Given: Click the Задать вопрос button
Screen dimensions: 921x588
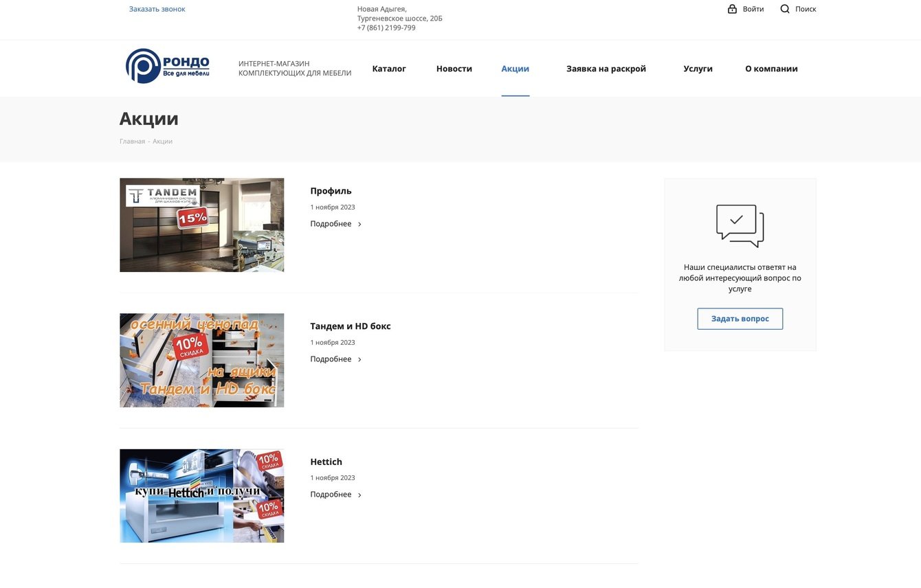Looking at the screenshot, I should 740,319.
